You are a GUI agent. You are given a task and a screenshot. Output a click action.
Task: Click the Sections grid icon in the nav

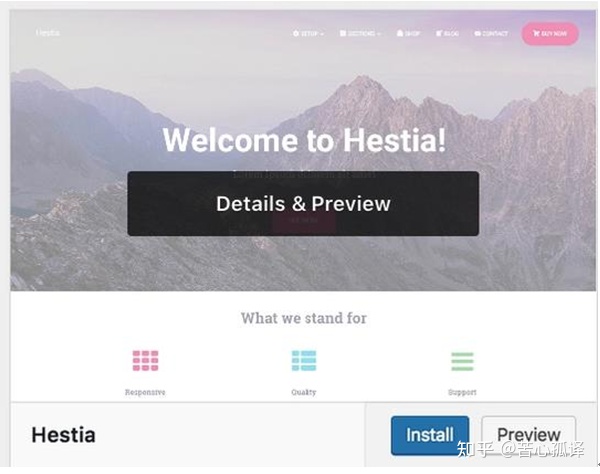pyautogui.click(x=343, y=34)
